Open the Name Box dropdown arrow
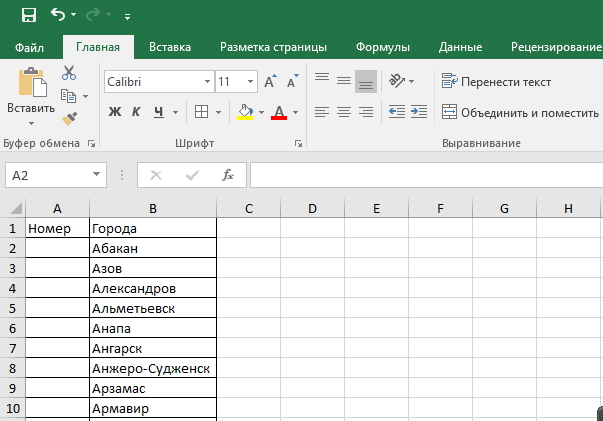Screen dimensions: 603x421 click(96, 175)
